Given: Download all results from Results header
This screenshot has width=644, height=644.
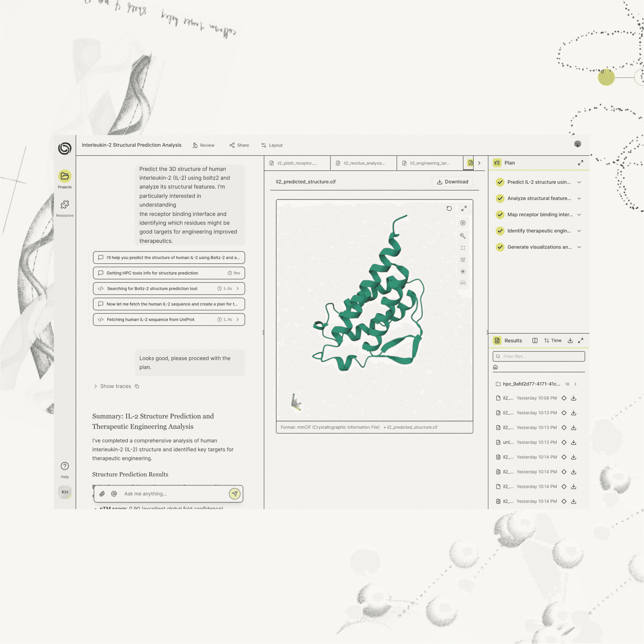Looking at the screenshot, I should [570, 341].
